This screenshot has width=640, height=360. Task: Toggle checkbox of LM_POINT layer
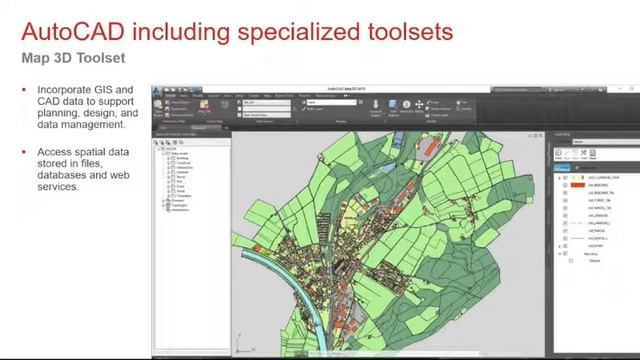pyautogui.click(x=565, y=246)
